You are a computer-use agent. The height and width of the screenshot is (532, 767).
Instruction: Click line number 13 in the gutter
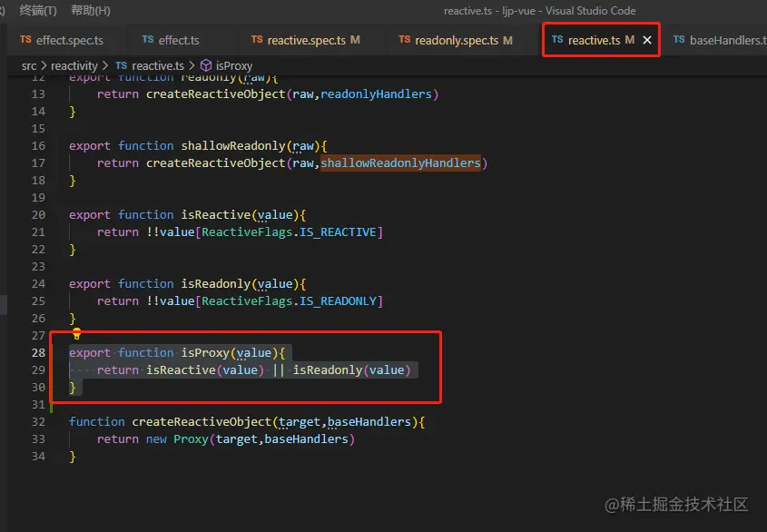point(38,94)
